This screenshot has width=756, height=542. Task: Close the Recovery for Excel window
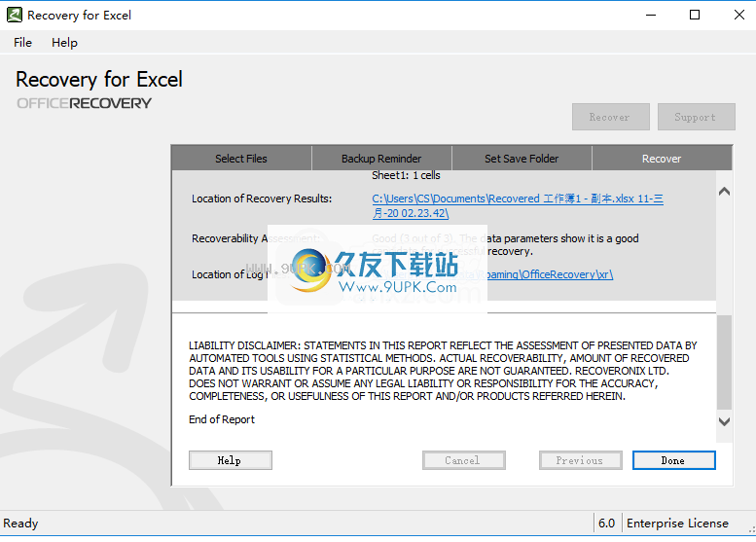pyautogui.click(x=738, y=15)
